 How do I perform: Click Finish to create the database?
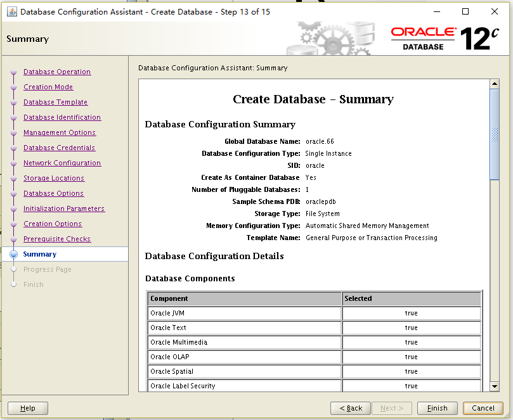pos(437,408)
